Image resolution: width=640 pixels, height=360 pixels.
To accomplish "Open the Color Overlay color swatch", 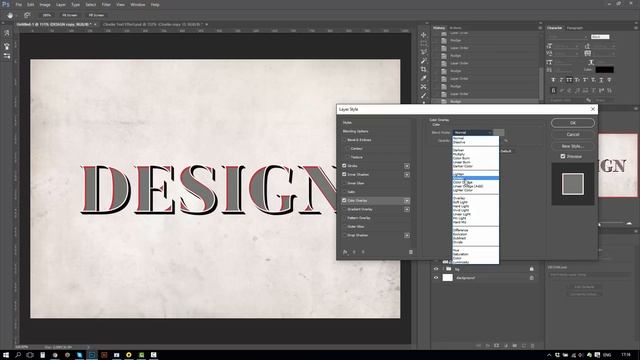I will [499, 132].
